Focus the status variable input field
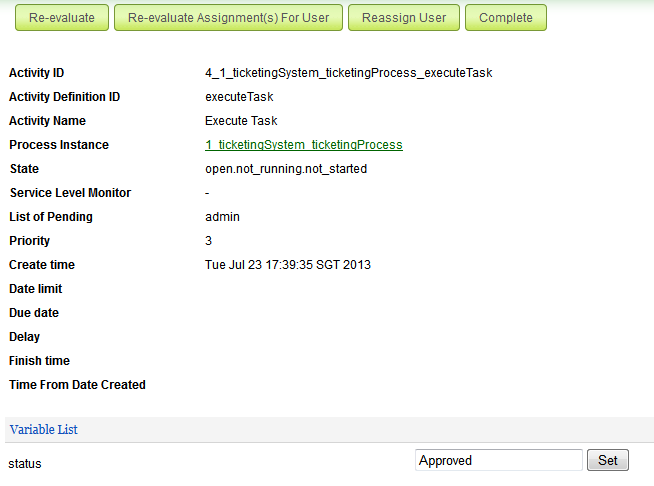This screenshot has height=486, width=654. [498, 461]
